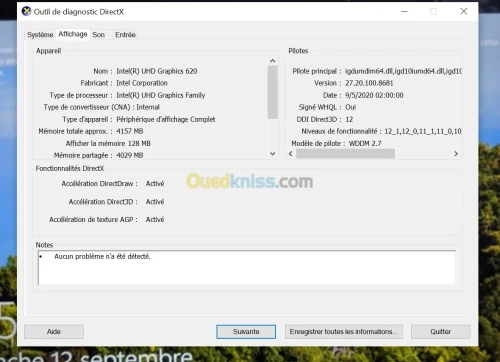Click Accélération Direct3D Activé value
The height and width of the screenshot is (362, 500).
pos(155,202)
